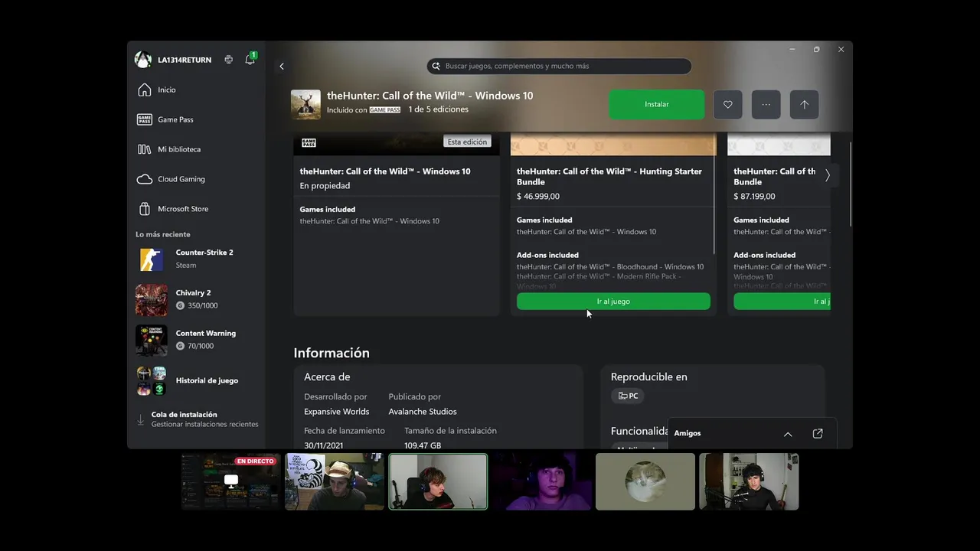Image resolution: width=980 pixels, height=551 pixels.
Task: Click the green Instalar button
Action: [x=656, y=105]
